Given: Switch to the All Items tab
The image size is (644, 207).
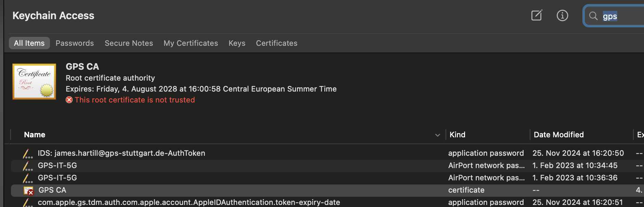Looking at the screenshot, I should tap(29, 43).
